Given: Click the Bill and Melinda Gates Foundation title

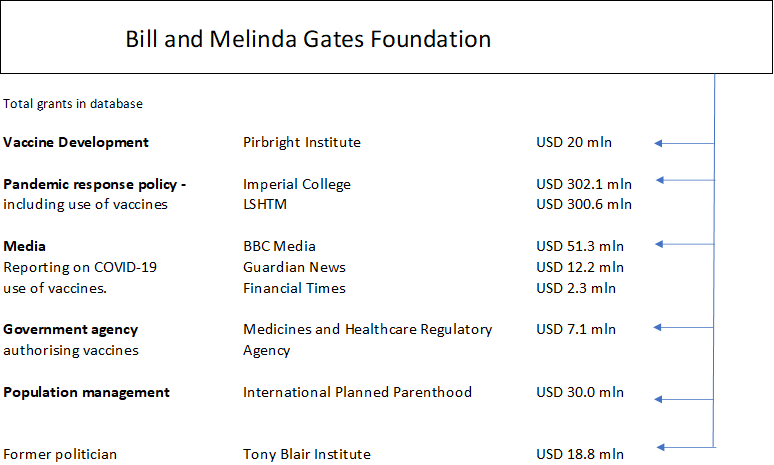Looking at the screenshot, I should coord(308,40).
